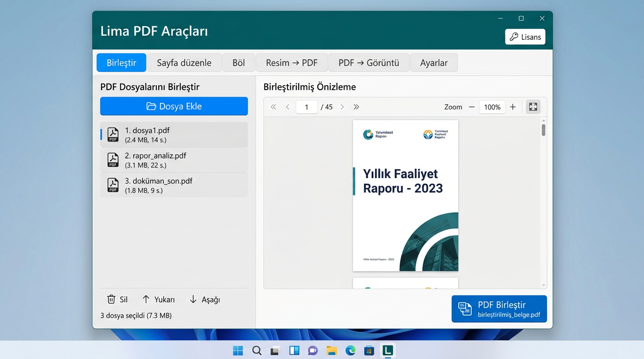Go to previous preview page

[288, 107]
